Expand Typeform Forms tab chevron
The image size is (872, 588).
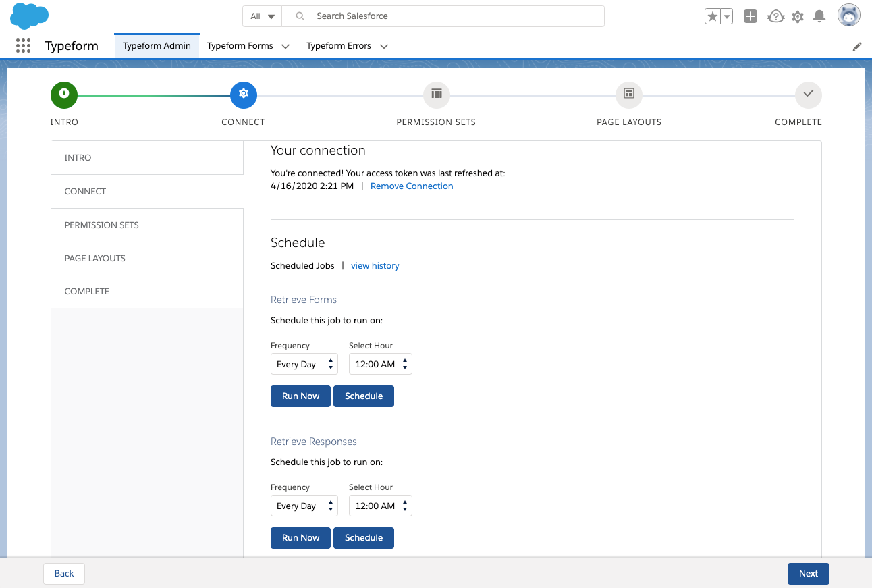pyautogui.click(x=285, y=46)
